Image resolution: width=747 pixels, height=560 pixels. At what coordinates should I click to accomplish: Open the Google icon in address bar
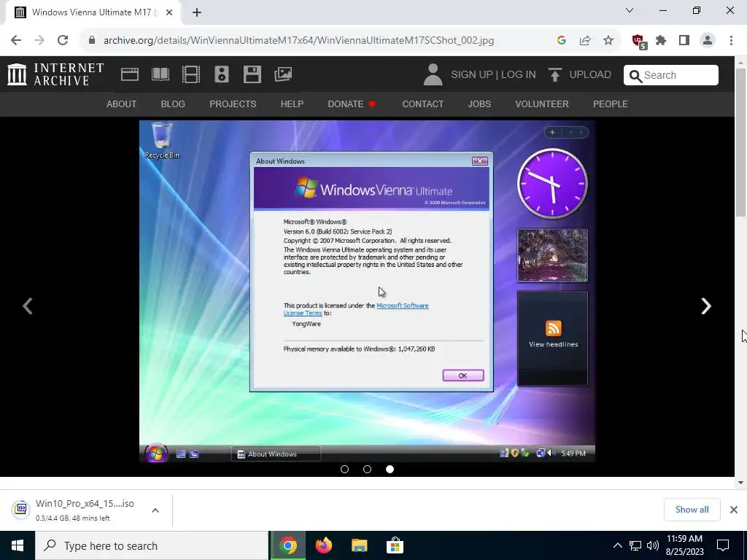[562, 41]
